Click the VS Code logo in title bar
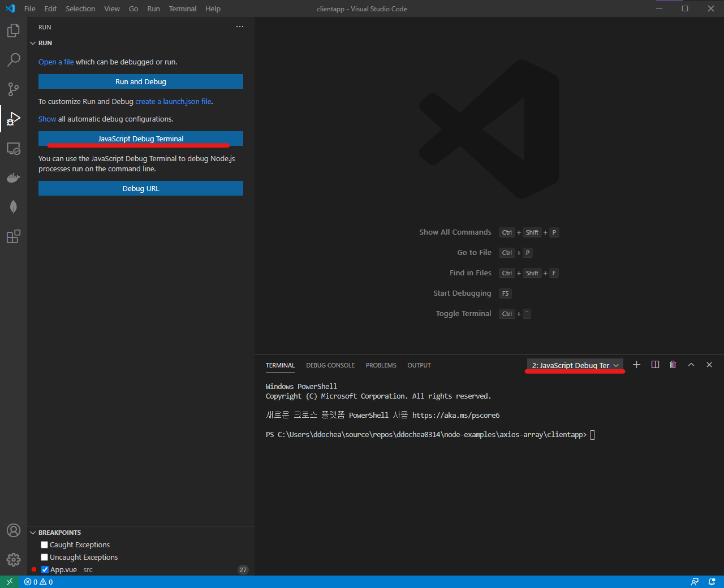Image resolution: width=724 pixels, height=588 pixels. coord(10,8)
